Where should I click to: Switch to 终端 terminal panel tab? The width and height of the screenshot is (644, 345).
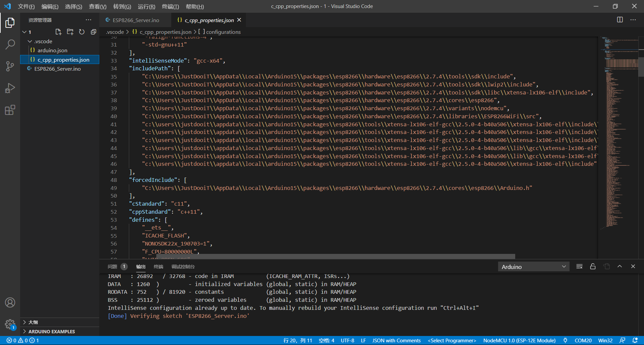pos(158,267)
